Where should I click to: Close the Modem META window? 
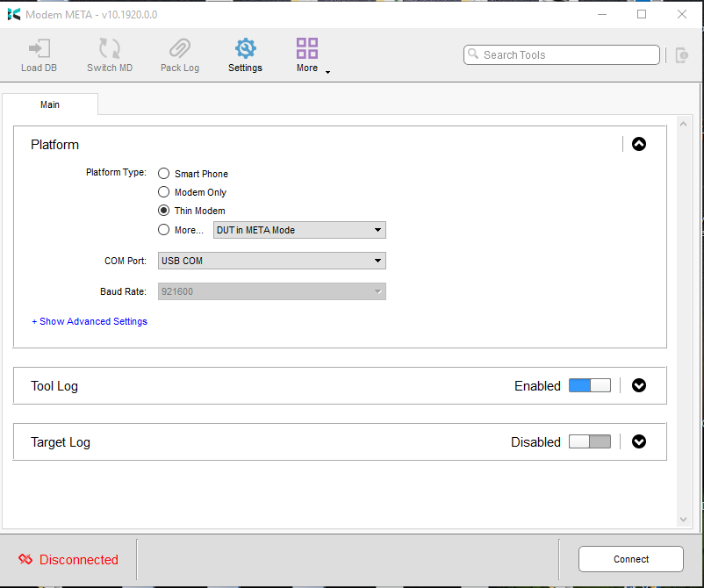[681, 14]
